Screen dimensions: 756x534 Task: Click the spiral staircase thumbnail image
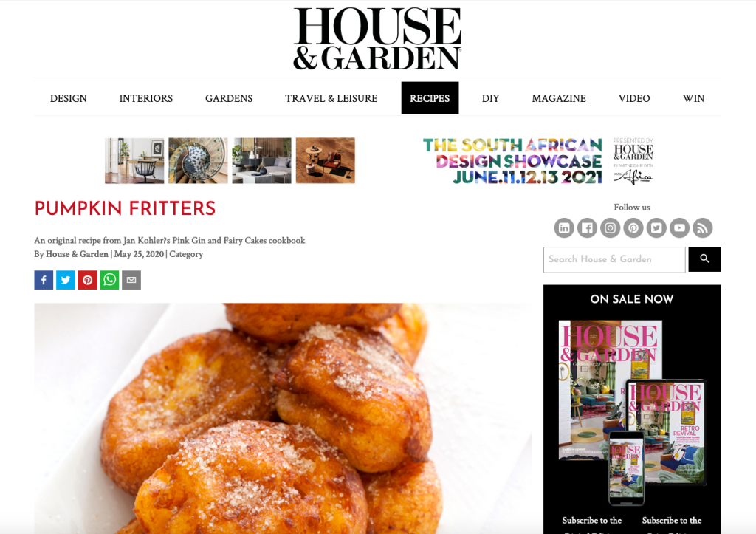[x=198, y=160]
